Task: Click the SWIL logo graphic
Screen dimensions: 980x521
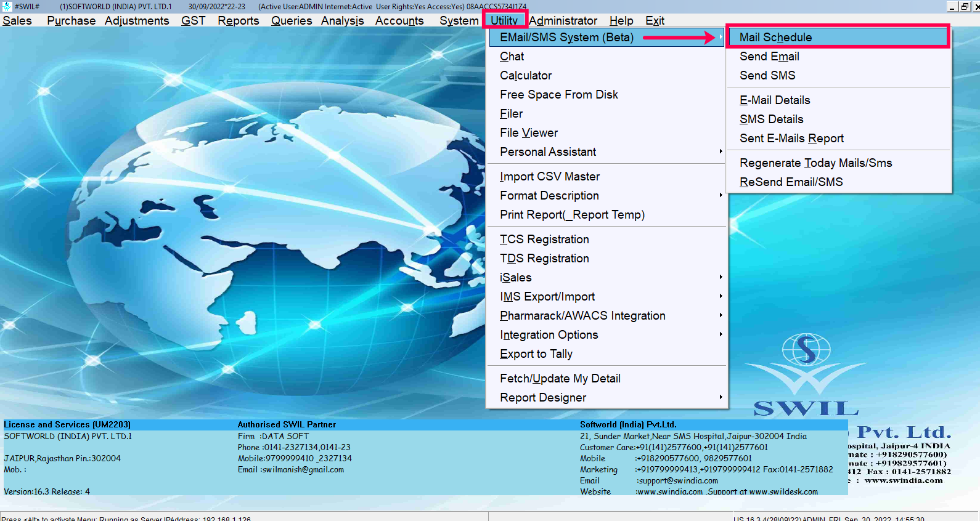Action: pos(806,374)
